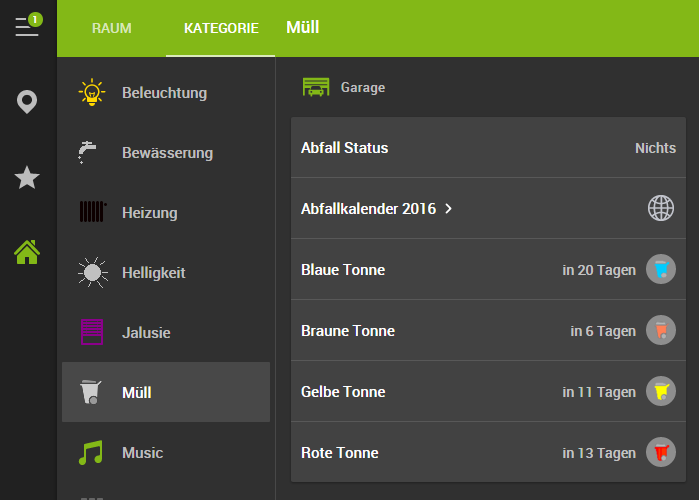
Task: Open favorites via the star icon
Action: pyautogui.click(x=27, y=178)
